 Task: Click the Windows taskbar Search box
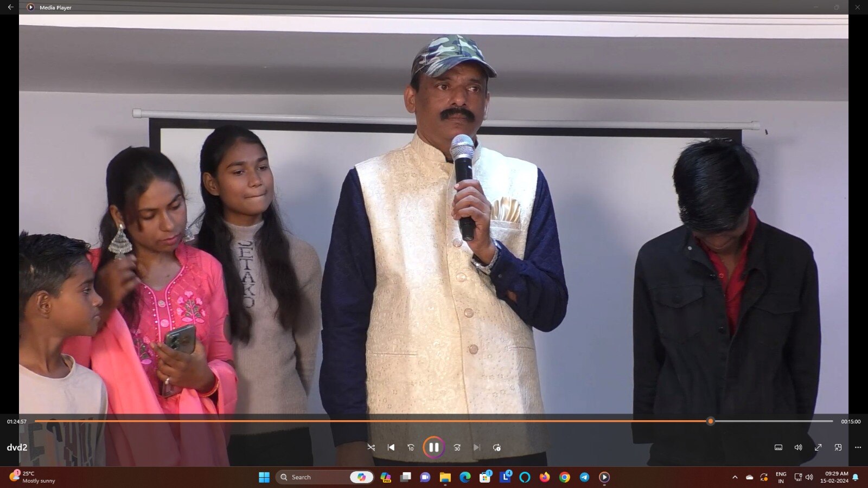(315, 477)
